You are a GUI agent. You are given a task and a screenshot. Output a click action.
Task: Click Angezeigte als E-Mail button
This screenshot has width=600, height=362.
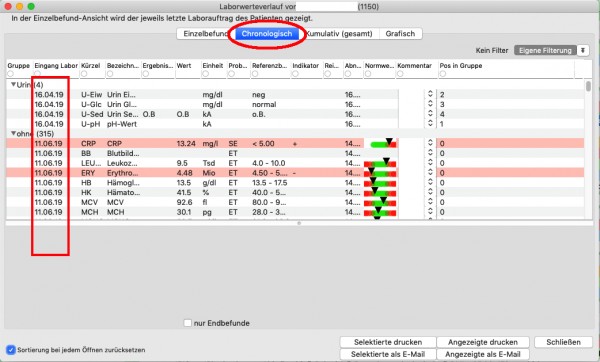483,354
